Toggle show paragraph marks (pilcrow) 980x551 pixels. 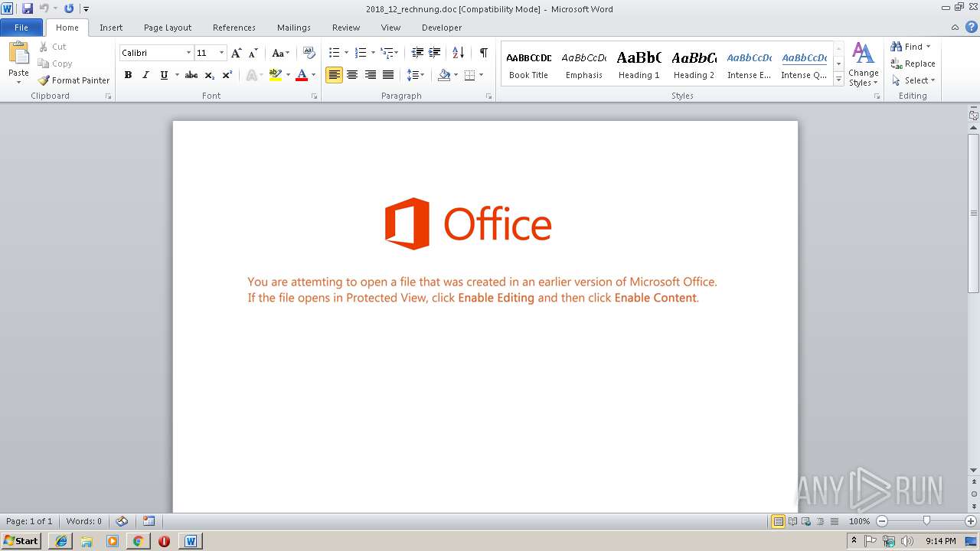click(x=484, y=53)
